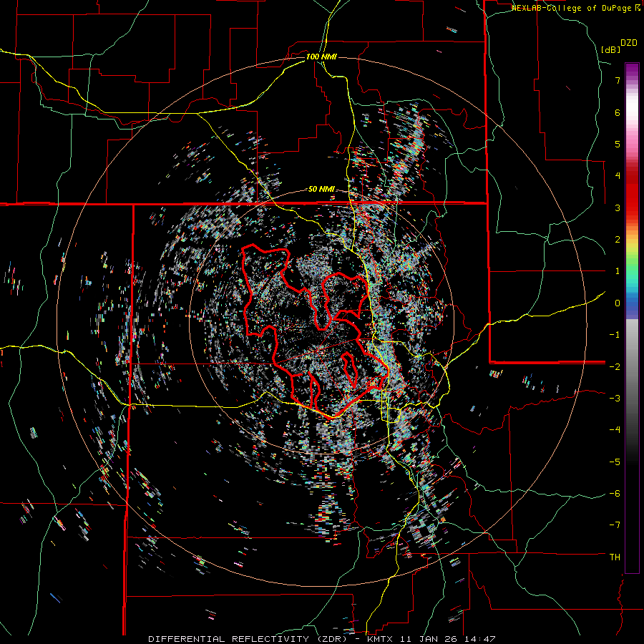Click the 2 dB scale value
Viewport: 644px width, 644px height.
pyautogui.click(x=618, y=240)
